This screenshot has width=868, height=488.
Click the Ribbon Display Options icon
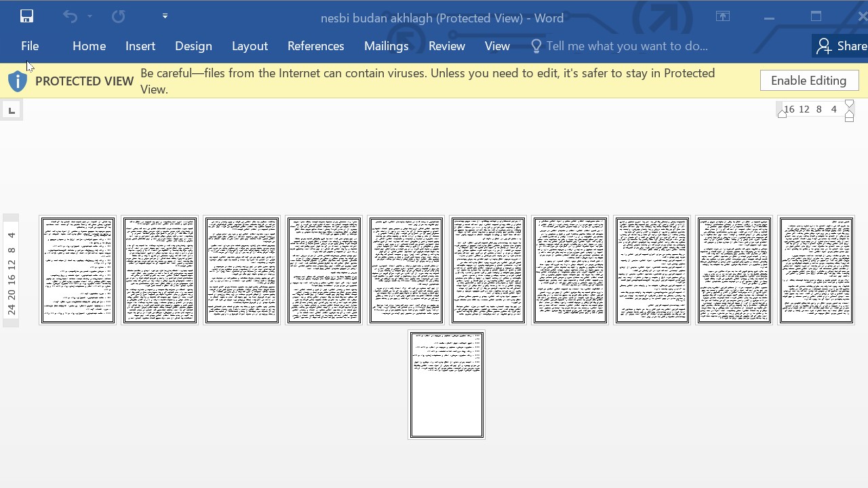(x=723, y=16)
